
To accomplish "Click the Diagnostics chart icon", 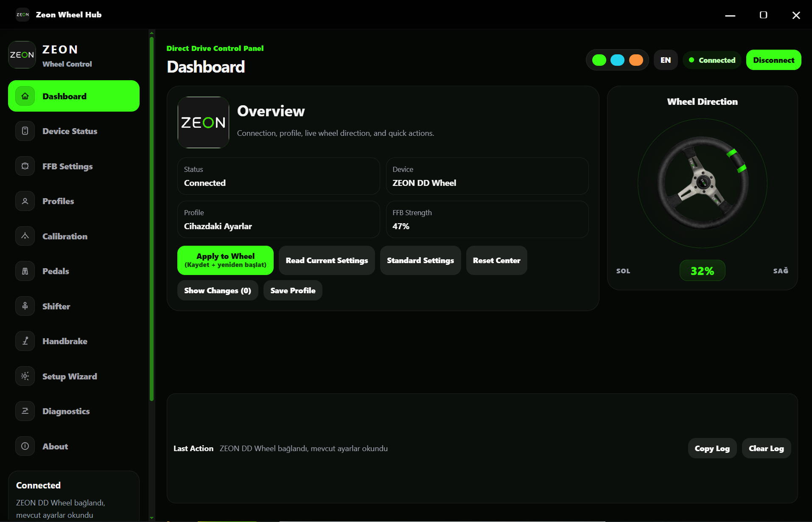I will tap(25, 411).
